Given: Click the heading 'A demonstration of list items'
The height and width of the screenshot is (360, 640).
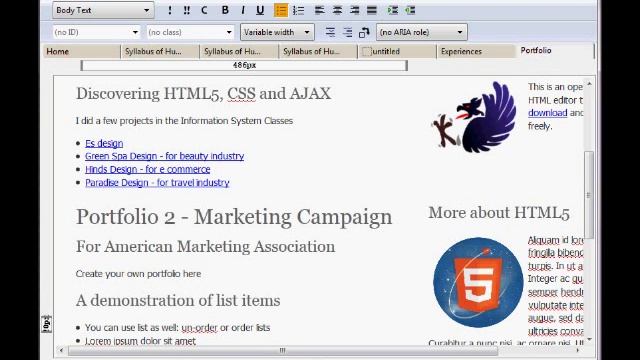Looking at the screenshot, I should click(178, 300).
